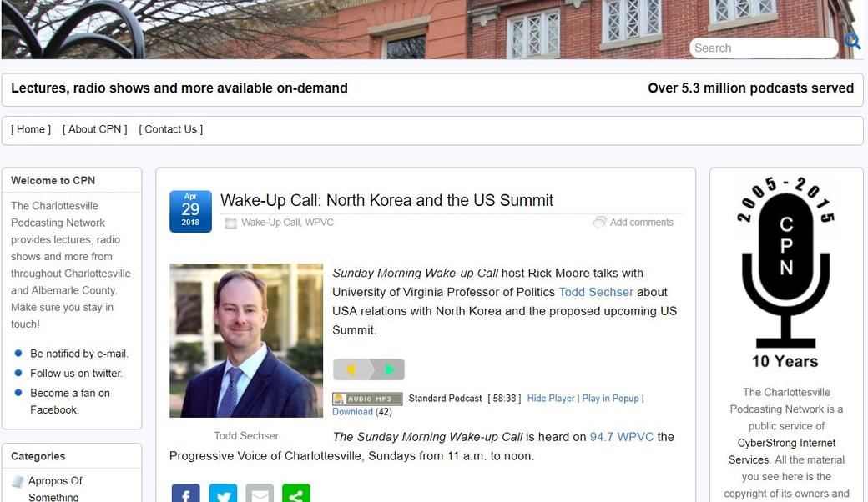Click the Play in Popup link

pos(610,398)
